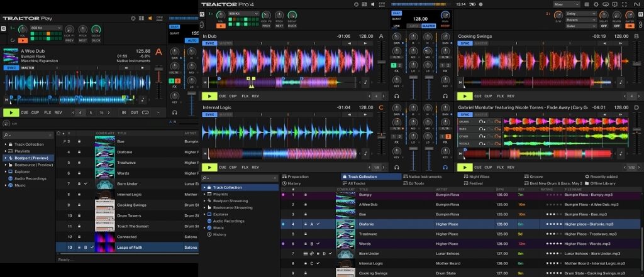Viewport: 644px width, 277px height.
Task: Toggle Delay OFF button in FX unit 2
Action: pyautogui.click(x=604, y=26)
